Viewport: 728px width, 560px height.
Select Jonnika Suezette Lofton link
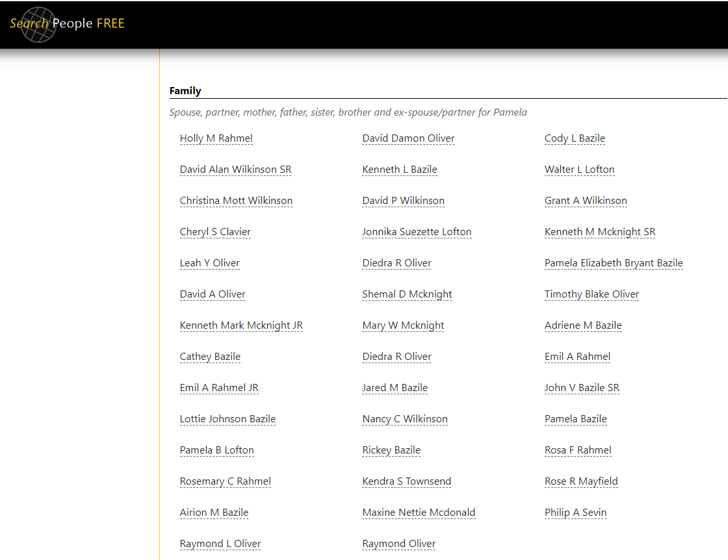(417, 232)
